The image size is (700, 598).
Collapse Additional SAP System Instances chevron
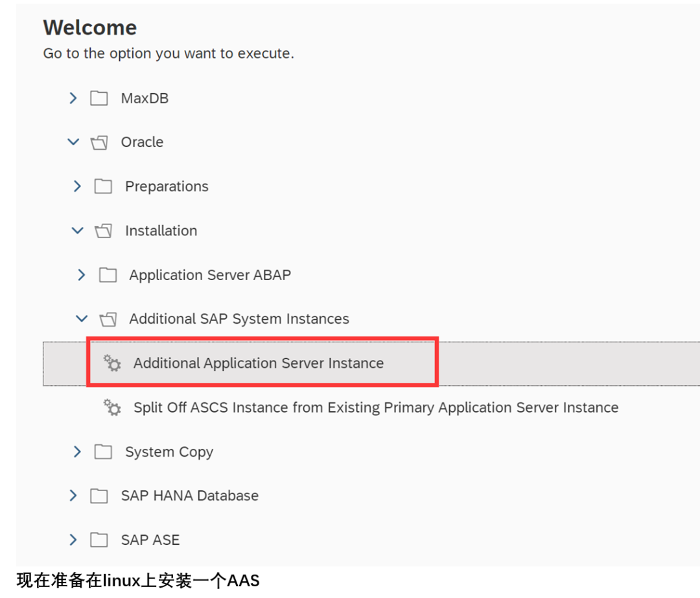[82, 319]
